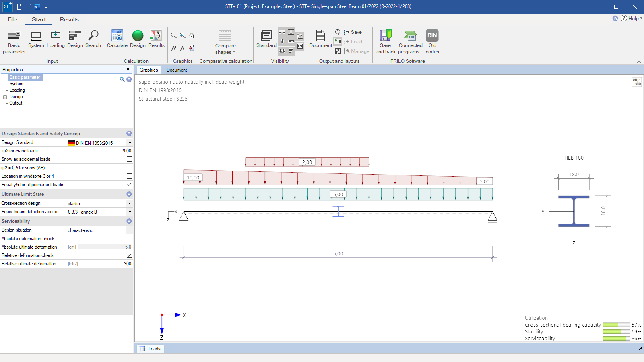Disable Relative deformation check checkbox

tap(129, 255)
